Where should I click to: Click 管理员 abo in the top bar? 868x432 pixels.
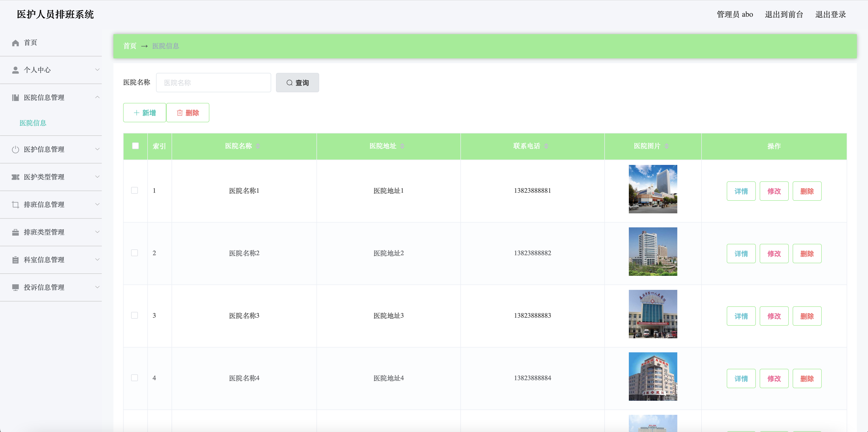coord(735,15)
